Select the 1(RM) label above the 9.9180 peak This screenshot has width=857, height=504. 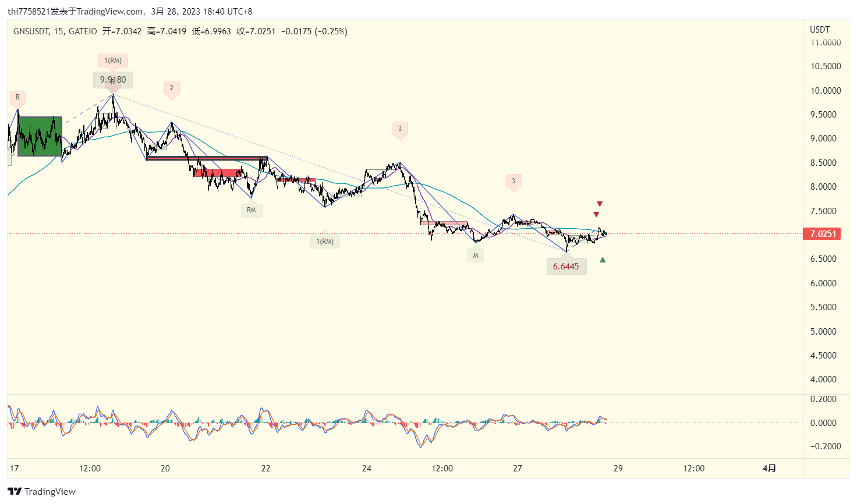pos(113,61)
